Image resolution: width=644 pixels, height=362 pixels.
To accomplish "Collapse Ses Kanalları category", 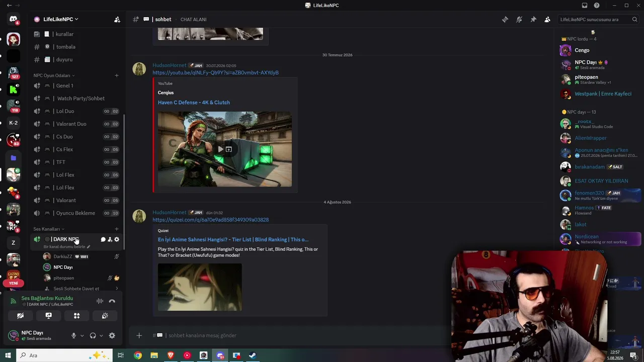I will (x=49, y=229).
